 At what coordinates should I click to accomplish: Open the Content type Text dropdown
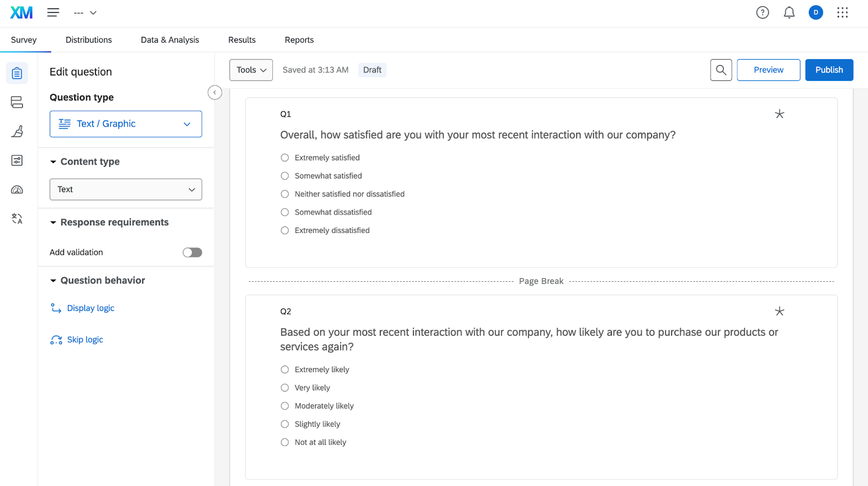coord(126,190)
